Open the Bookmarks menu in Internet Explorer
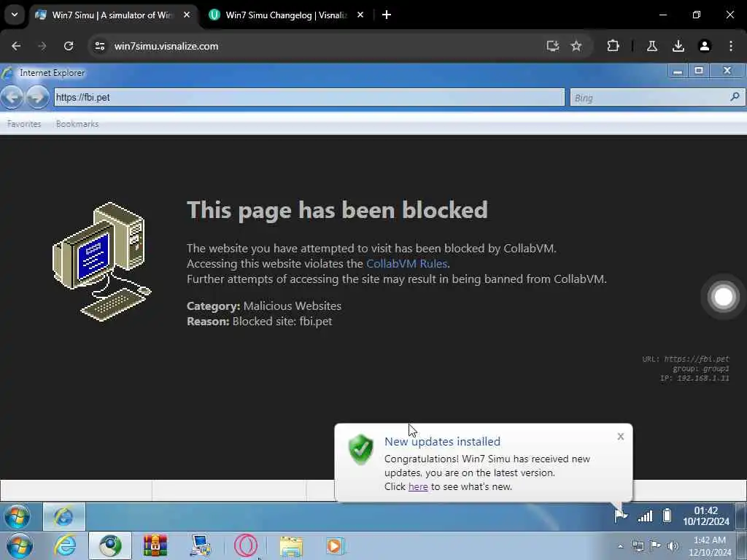 pos(77,124)
